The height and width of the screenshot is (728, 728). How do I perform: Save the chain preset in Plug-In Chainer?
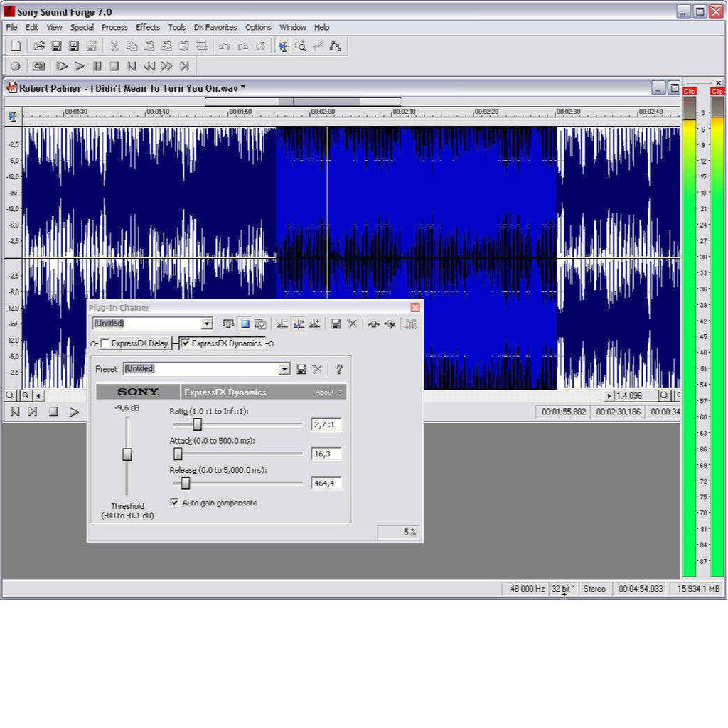coord(336,323)
